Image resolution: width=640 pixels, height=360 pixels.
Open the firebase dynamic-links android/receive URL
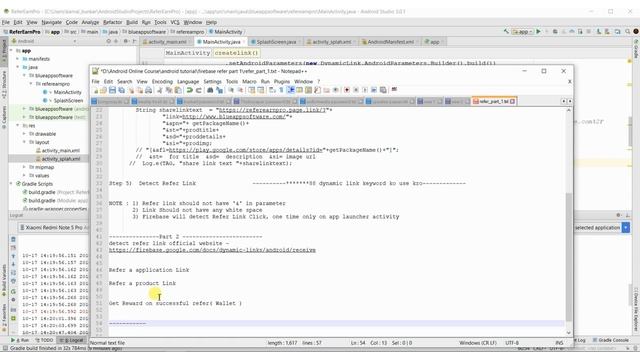(x=212, y=250)
